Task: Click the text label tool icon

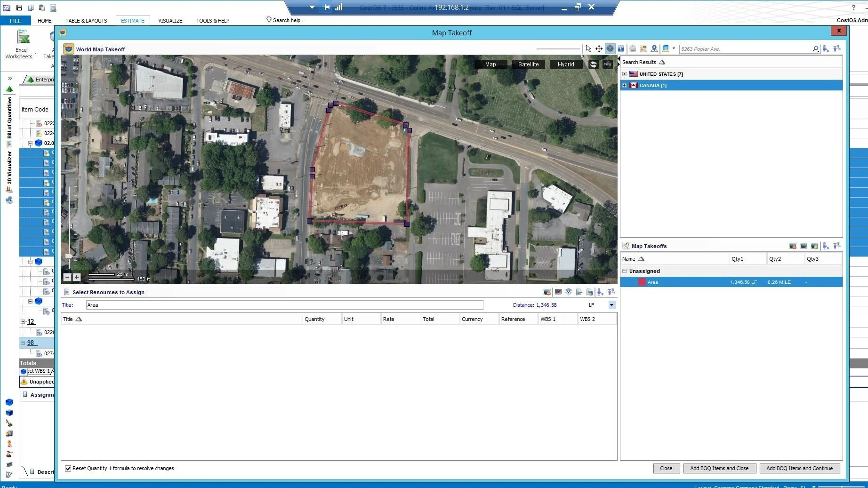Action: point(621,48)
